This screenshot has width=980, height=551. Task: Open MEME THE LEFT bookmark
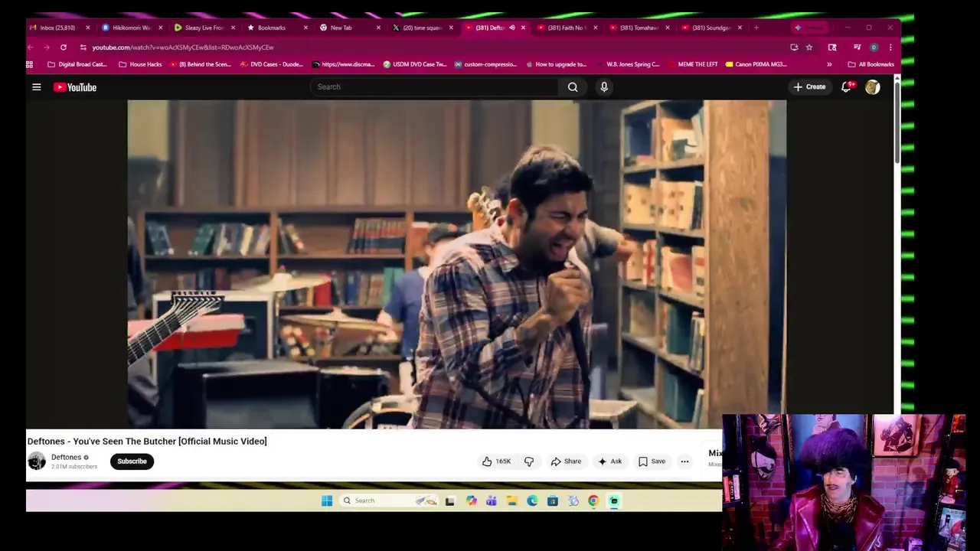point(693,64)
